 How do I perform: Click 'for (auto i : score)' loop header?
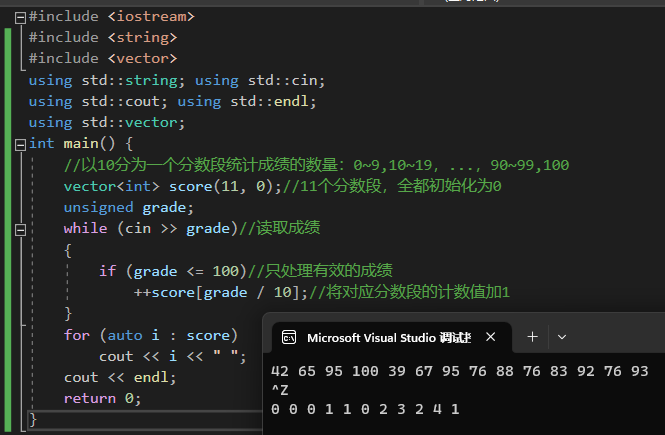point(151,335)
